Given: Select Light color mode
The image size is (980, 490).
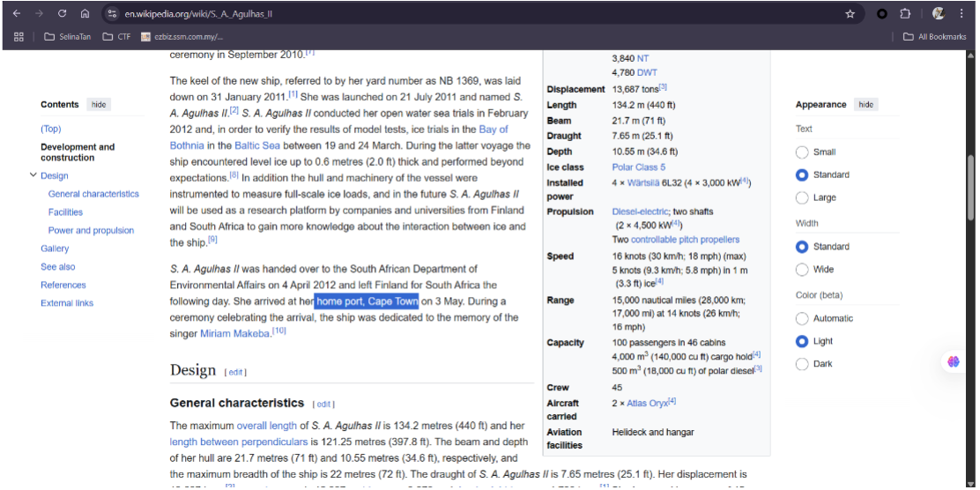Looking at the screenshot, I should [x=802, y=341].
